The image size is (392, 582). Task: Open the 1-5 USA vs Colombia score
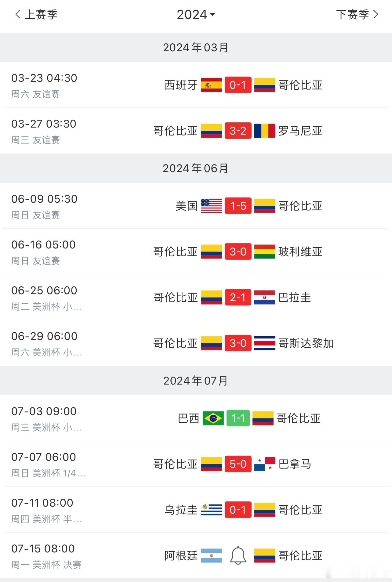pyautogui.click(x=238, y=206)
